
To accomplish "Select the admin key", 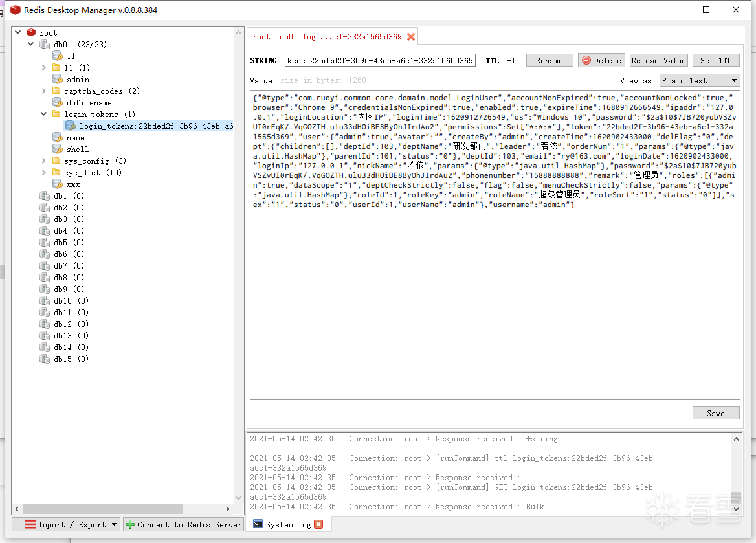I will (x=78, y=80).
